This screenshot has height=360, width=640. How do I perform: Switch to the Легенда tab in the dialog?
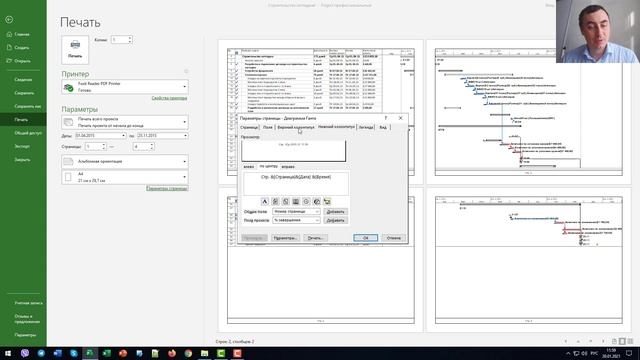[x=366, y=127]
